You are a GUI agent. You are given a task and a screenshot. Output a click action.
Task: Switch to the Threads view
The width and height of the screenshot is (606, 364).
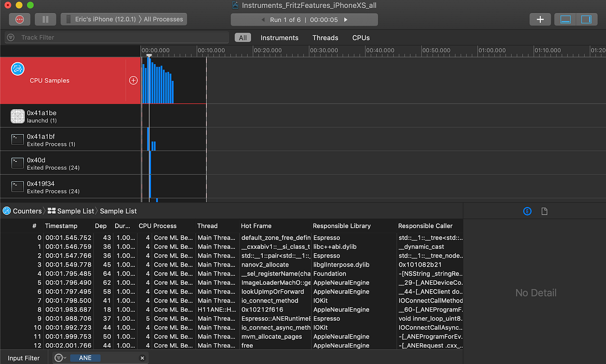click(325, 38)
